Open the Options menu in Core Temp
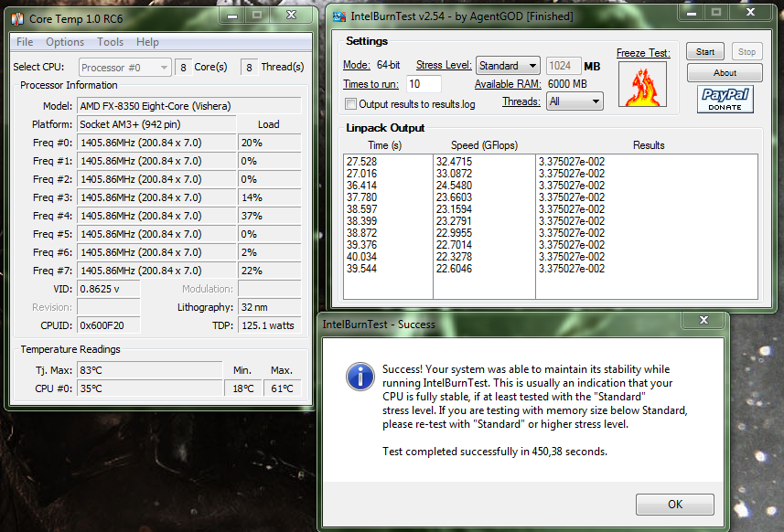Viewport: 784px width, 532px height. point(65,42)
